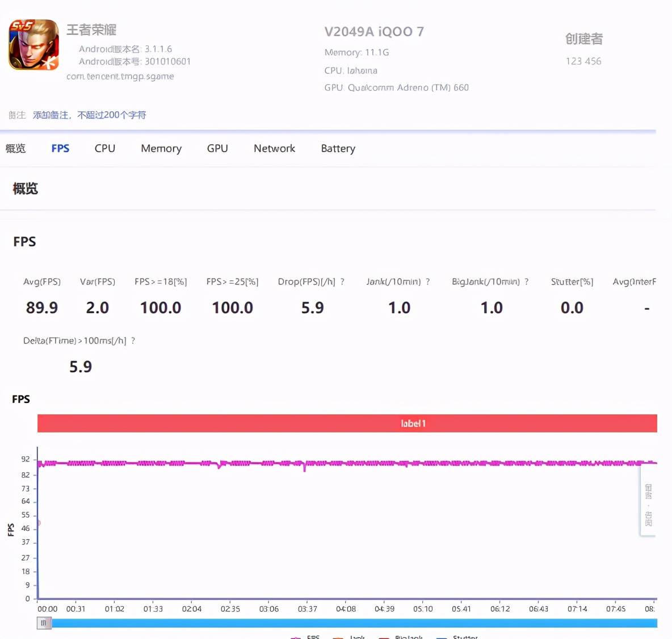The width and height of the screenshot is (672, 639).
Task: Switch to the 概览 overview tab
Action: tap(16, 148)
